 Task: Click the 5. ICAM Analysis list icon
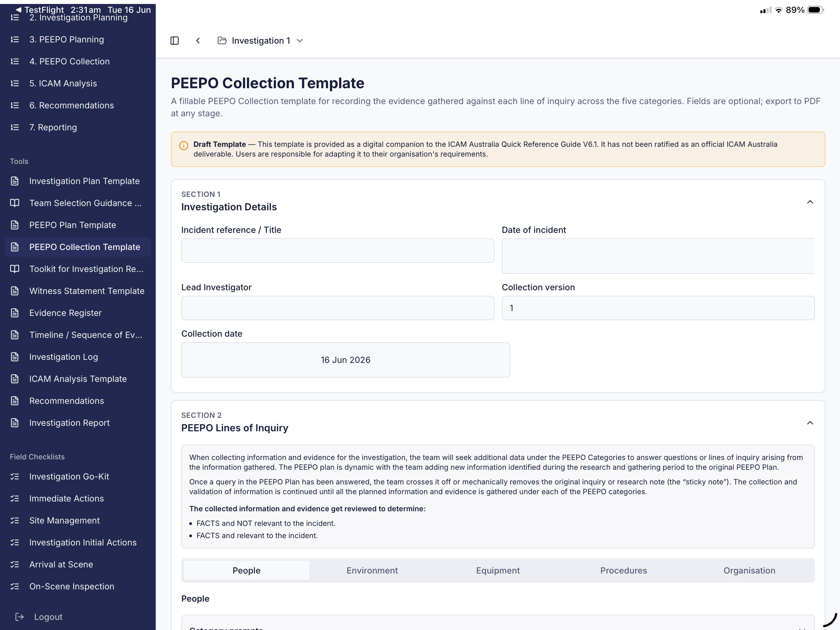[x=15, y=84]
